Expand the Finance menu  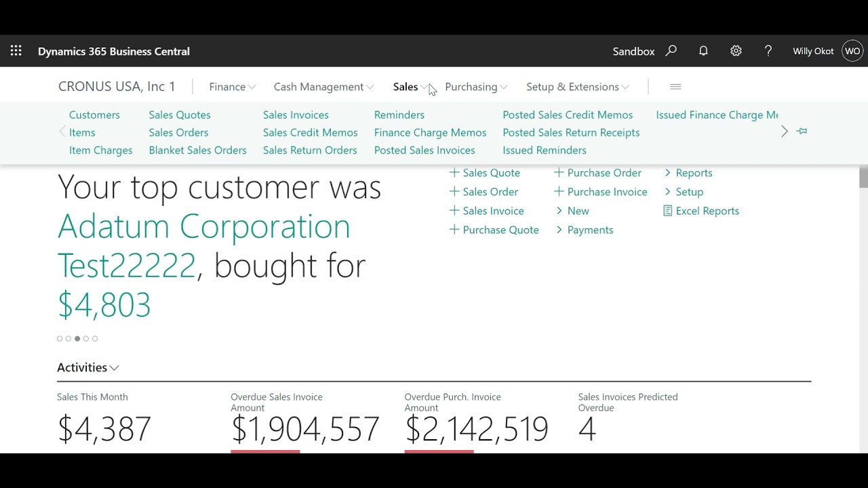pos(233,87)
